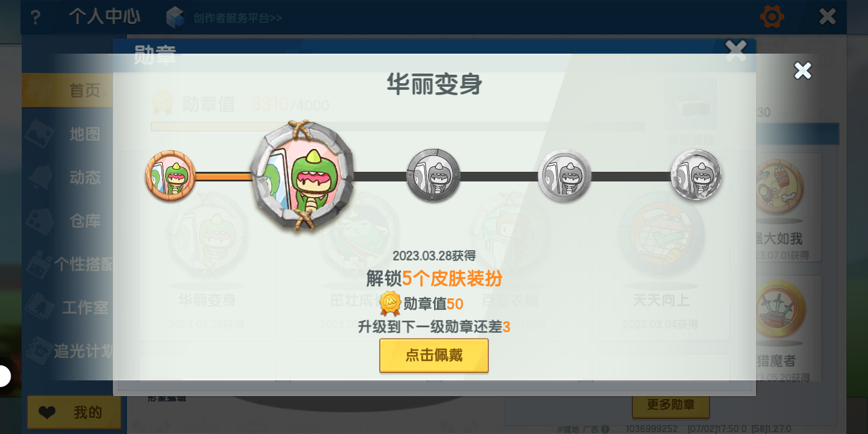Click the 点击佩戴 wear medal button
Viewport: 868px width, 434px height.
pyautogui.click(x=434, y=356)
